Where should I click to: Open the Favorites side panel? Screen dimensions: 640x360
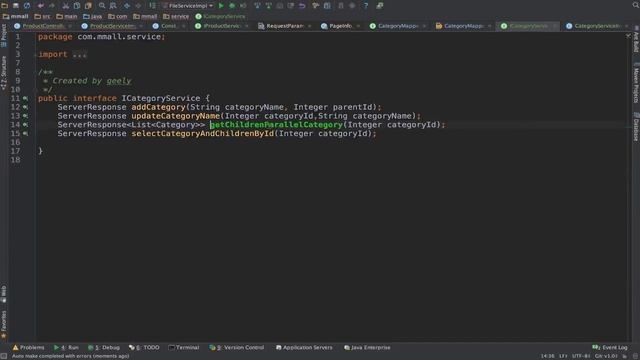4,324
